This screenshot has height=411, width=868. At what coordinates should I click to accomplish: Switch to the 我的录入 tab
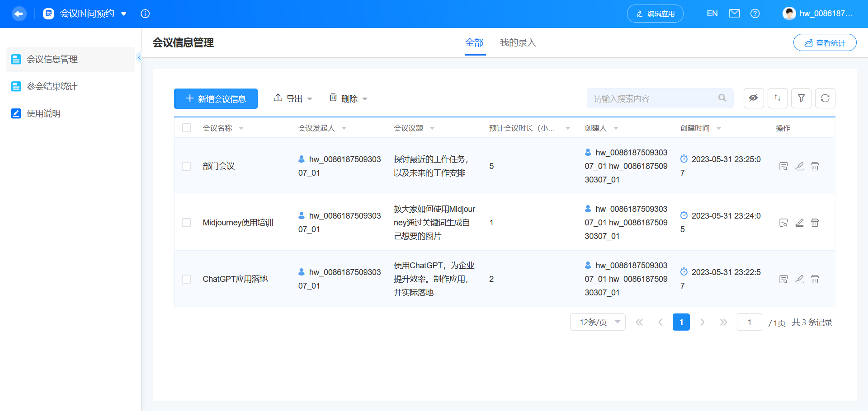(x=518, y=42)
